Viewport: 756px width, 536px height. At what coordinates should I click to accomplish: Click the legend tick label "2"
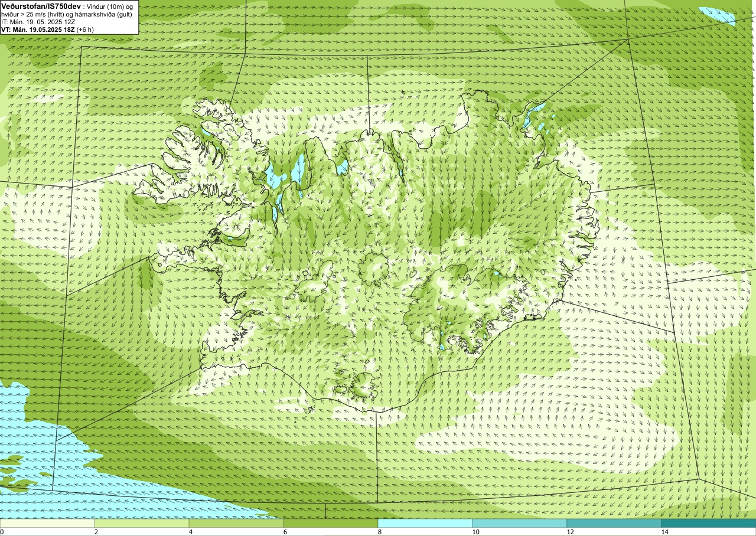pyautogui.click(x=96, y=532)
